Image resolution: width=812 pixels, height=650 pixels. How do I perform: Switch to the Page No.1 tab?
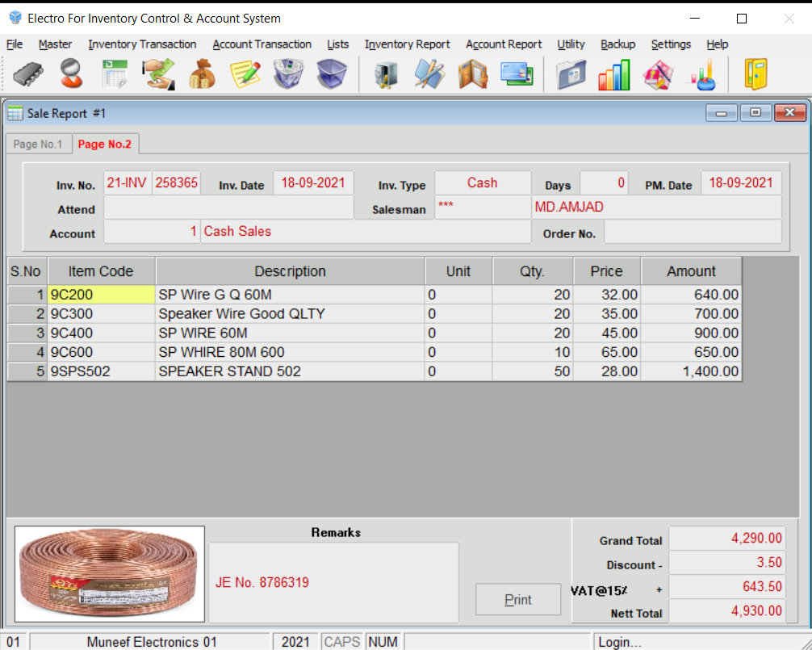38,144
